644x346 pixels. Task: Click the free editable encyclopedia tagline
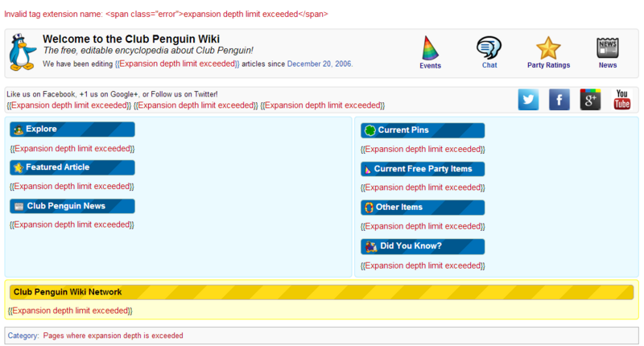(148, 51)
